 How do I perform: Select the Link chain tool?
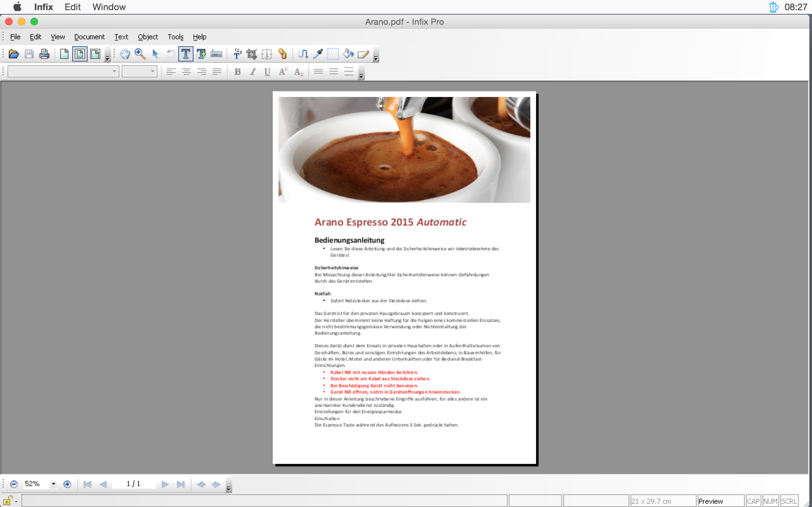[283, 54]
